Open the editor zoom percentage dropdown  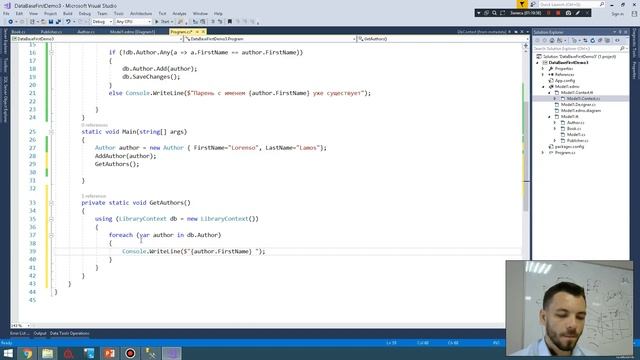click(20, 326)
